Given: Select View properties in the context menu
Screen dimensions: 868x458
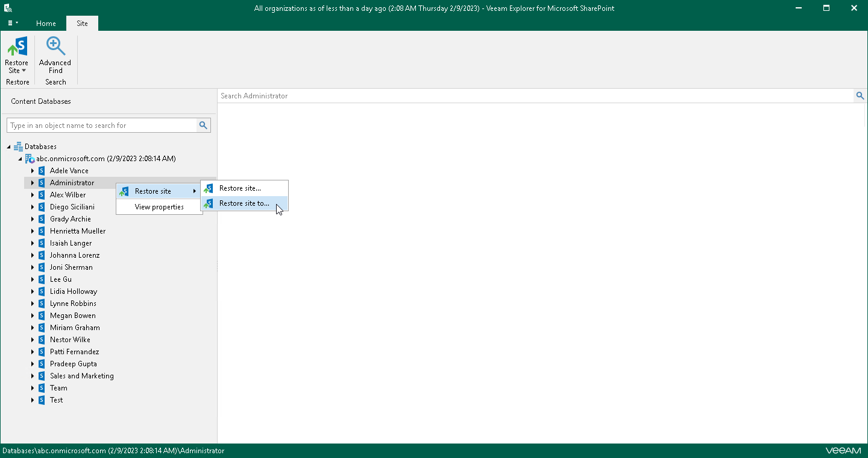Looking at the screenshot, I should (x=159, y=206).
